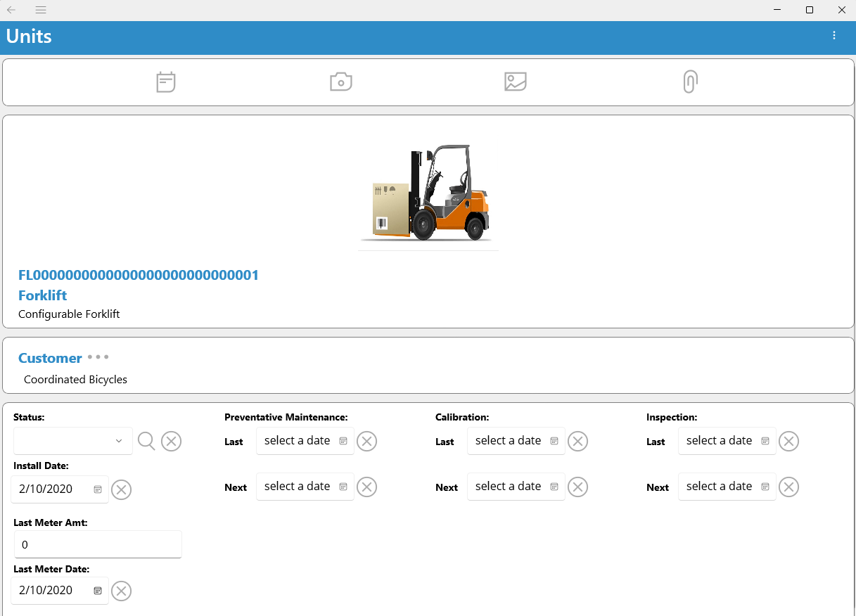The image size is (856, 616).
Task: Click the forklift picture thumbnail
Action: (x=429, y=193)
